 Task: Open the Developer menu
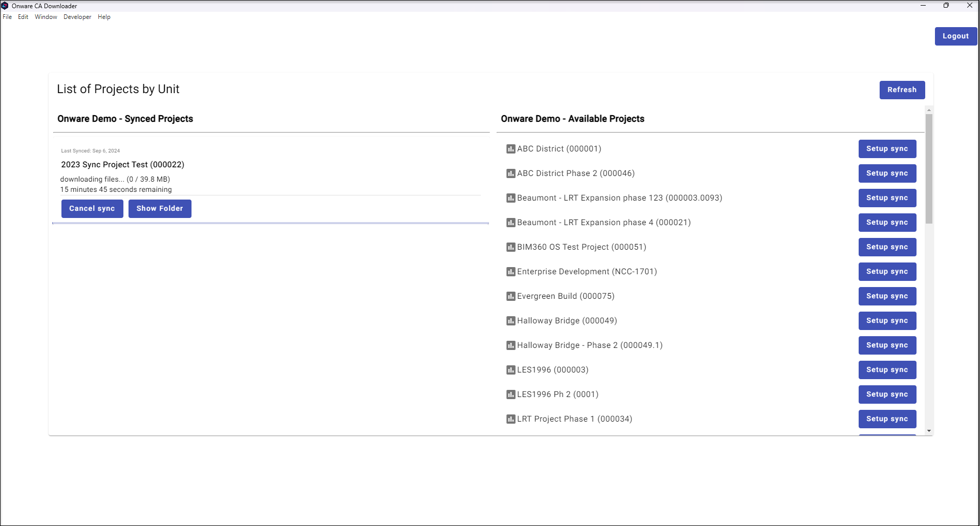point(77,17)
